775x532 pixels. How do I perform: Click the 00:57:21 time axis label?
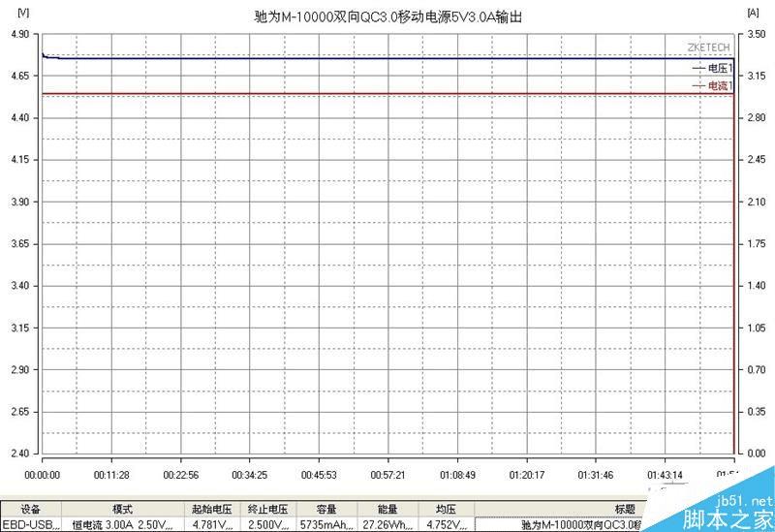388,475
